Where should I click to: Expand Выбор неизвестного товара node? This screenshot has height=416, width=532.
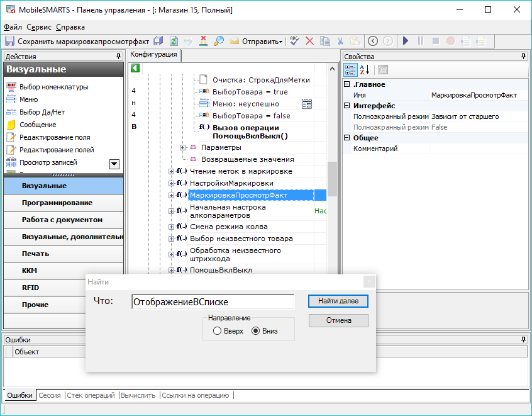(171, 239)
